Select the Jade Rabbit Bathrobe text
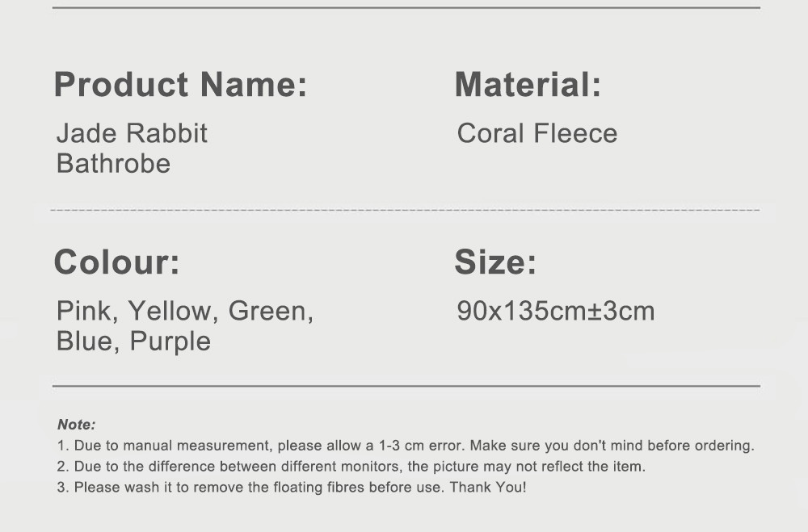Viewport: 808px width, 532px height. tap(132, 149)
